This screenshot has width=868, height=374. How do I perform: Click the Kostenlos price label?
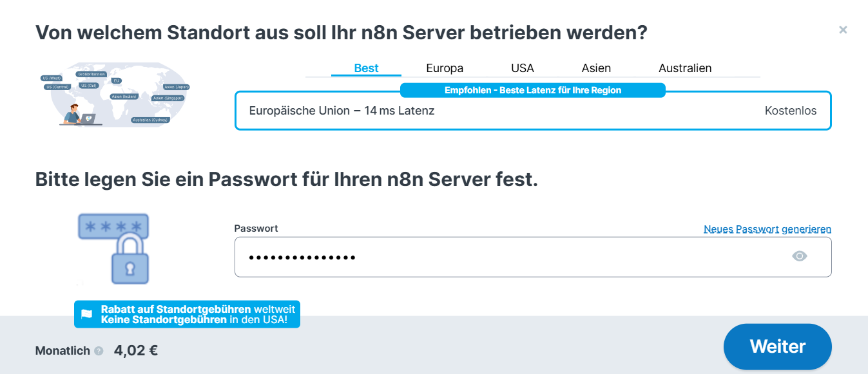tap(791, 111)
